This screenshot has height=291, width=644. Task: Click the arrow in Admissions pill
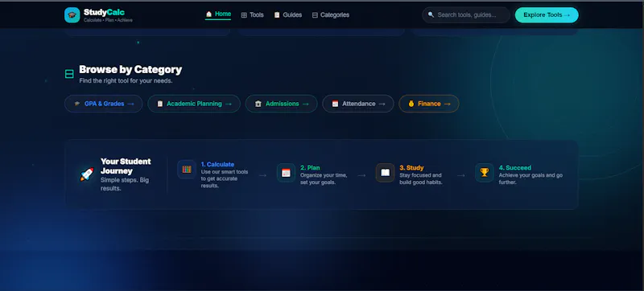(305, 105)
